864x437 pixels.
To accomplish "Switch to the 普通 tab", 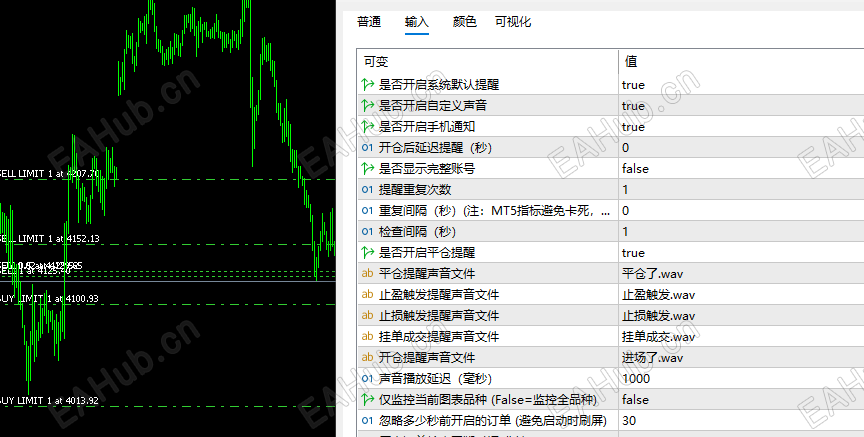I will coord(369,22).
